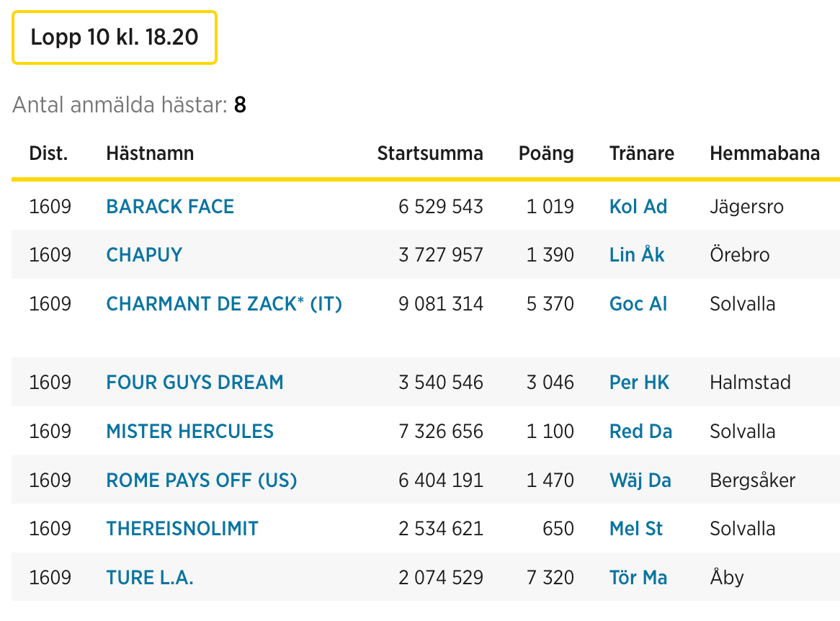This screenshot has width=840, height=621.
Task: Click the MISTER HERCULES horse name
Action: [189, 432]
